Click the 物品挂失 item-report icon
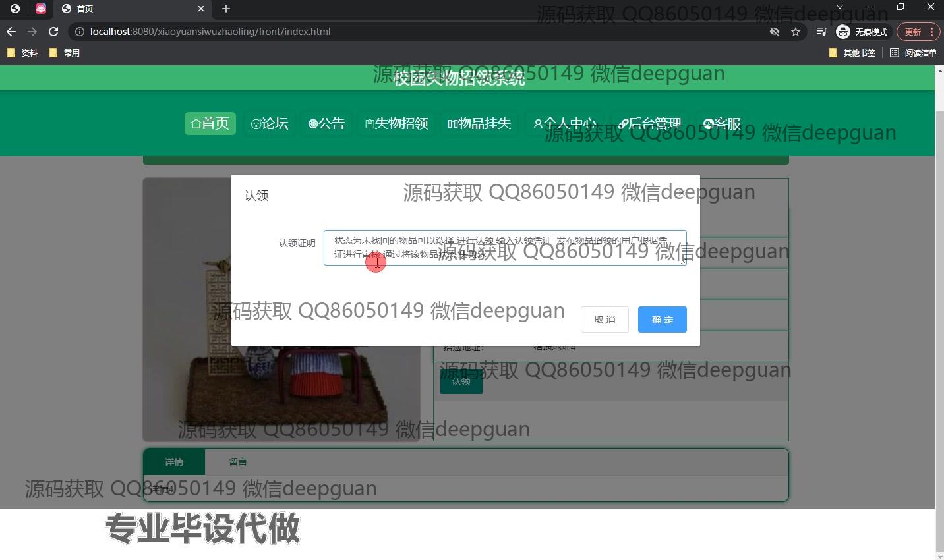Screen dimensions: 944x560 pyautogui.click(x=452, y=123)
